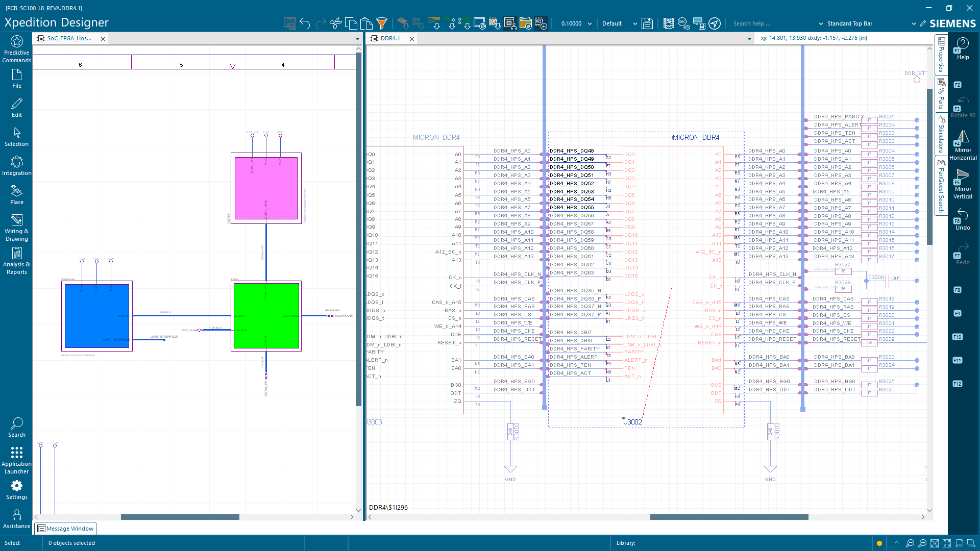Screen dimensions: 980x551
Task: Click Rotate 90 F3 action
Action: (963, 107)
